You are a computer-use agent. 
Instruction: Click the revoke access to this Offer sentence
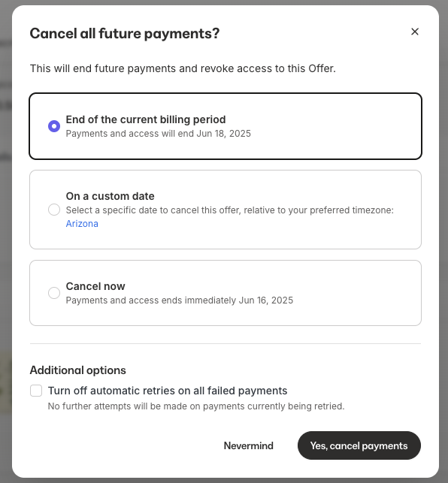183,68
